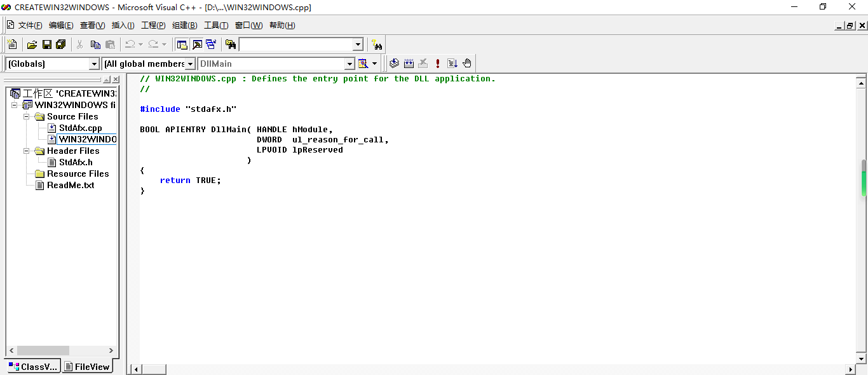The height and width of the screenshot is (375, 868).
Task: Open the 组建(B) menu
Action: tap(184, 25)
